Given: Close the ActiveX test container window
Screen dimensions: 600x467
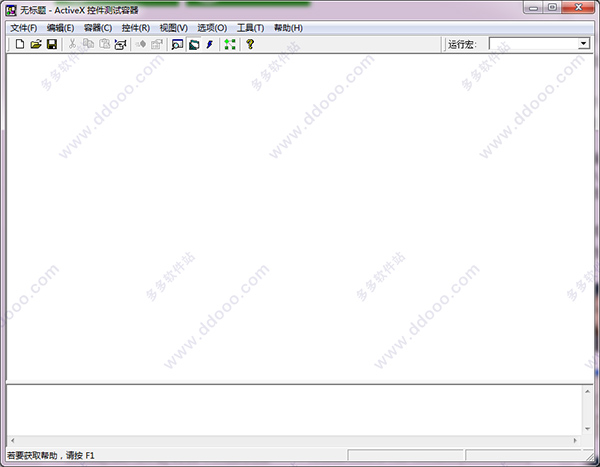Looking at the screenshot, I should coord(578,8).
